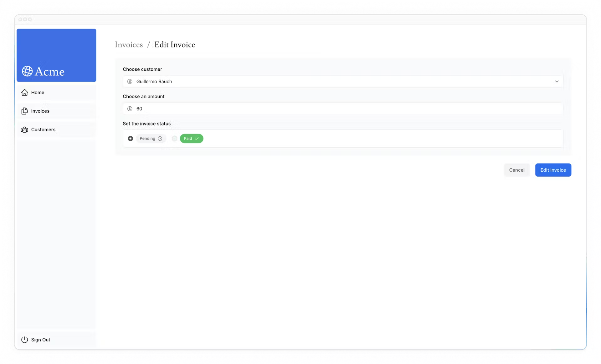The height and width of the screenshot is (364, 601).
Task: Click the Home sidebar icon
Action: point(24,92)
